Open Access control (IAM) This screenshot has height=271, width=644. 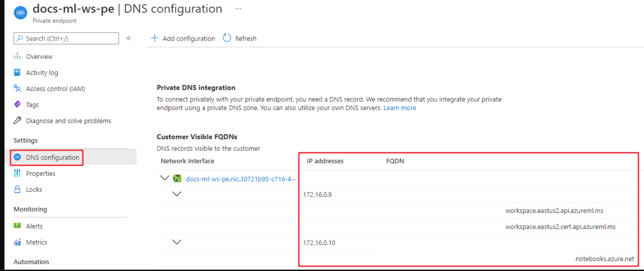point(55,89)
